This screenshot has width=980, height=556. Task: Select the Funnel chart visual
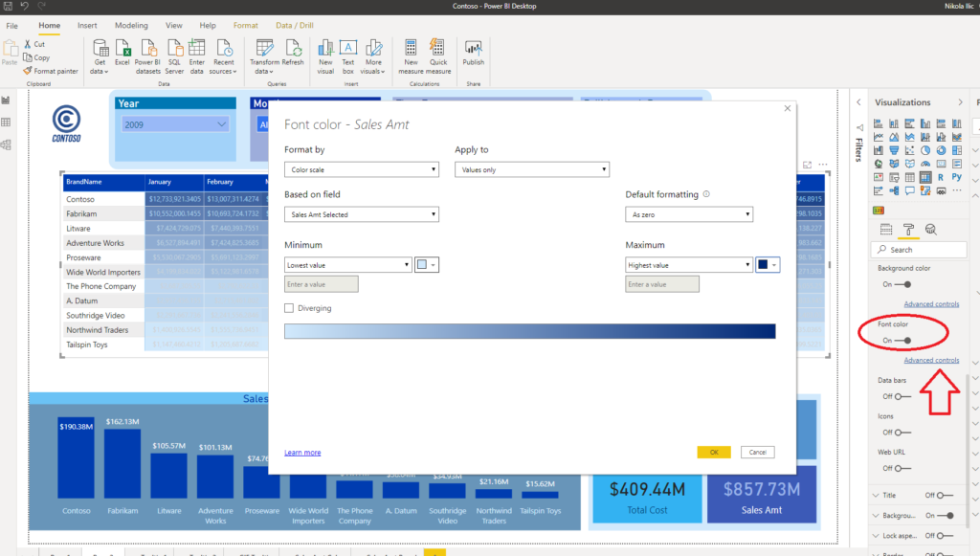point(894,150)
